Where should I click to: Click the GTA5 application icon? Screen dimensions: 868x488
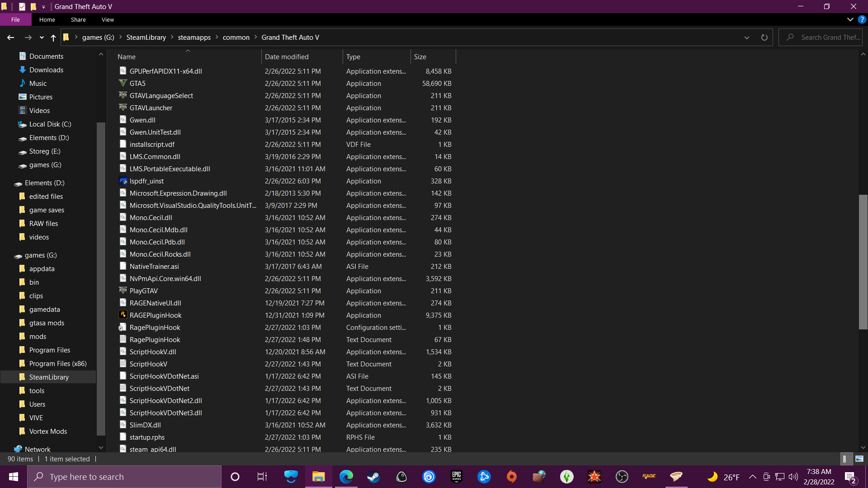coord(123,83)
